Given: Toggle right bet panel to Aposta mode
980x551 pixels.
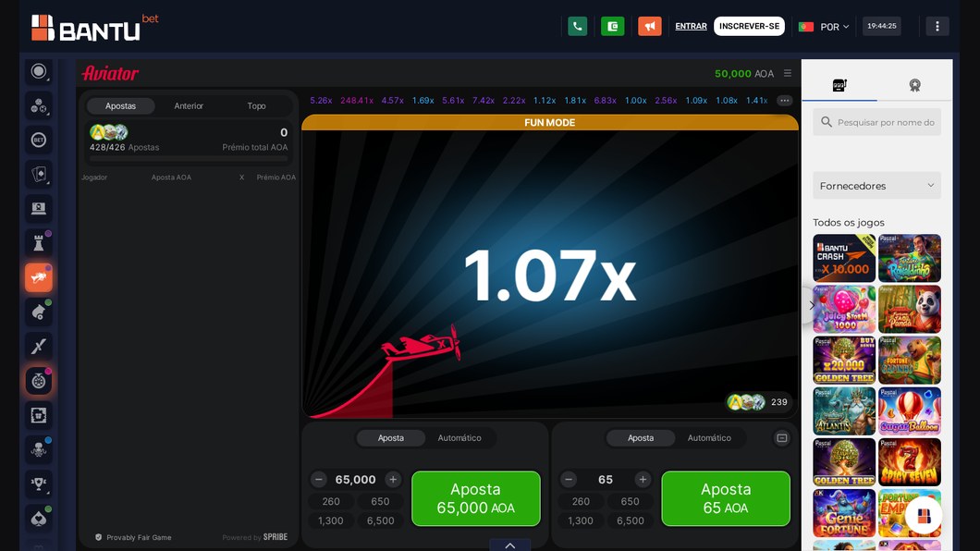Looking at the screenshot, I should (x=641, y=438).
